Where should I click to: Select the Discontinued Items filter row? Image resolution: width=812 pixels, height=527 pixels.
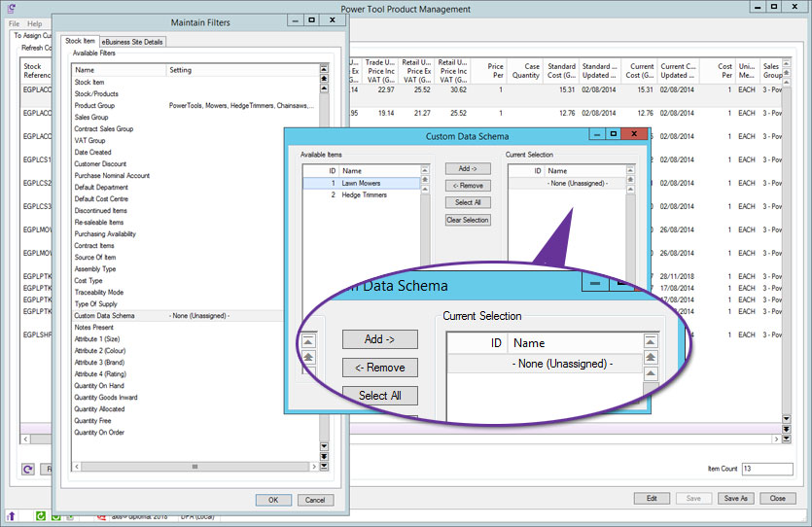(x=178, y=211)
